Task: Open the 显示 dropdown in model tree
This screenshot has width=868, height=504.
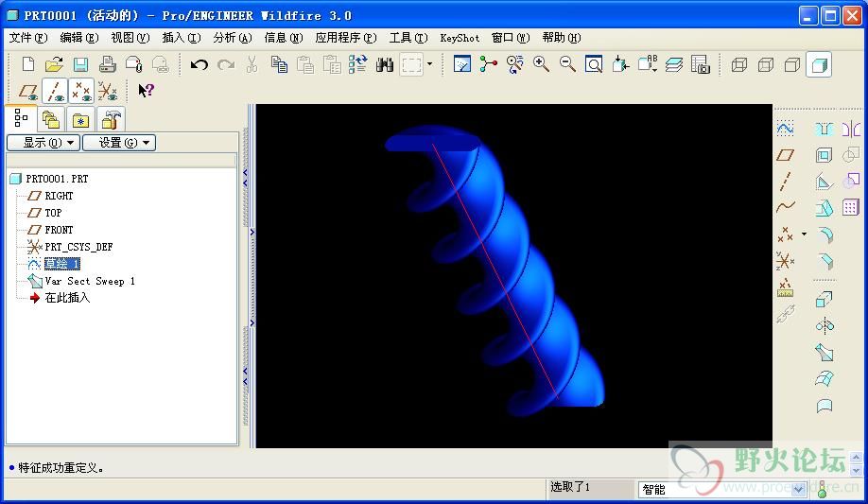Action: click(43, 143)
